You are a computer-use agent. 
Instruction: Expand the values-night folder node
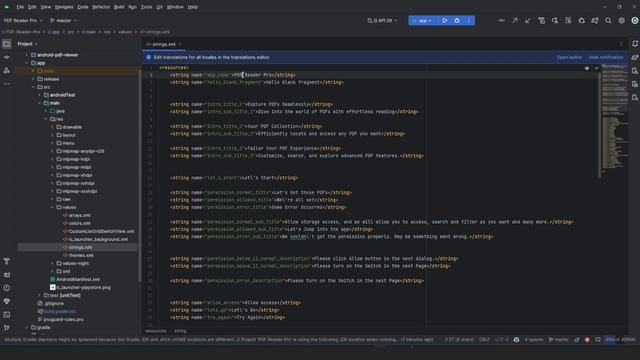(52, 263)
